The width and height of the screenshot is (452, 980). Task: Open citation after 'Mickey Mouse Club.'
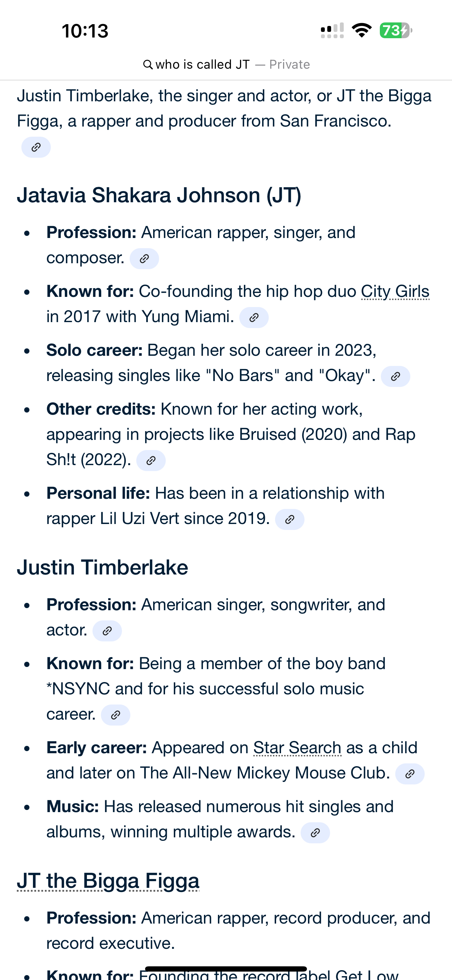(410, 774)
